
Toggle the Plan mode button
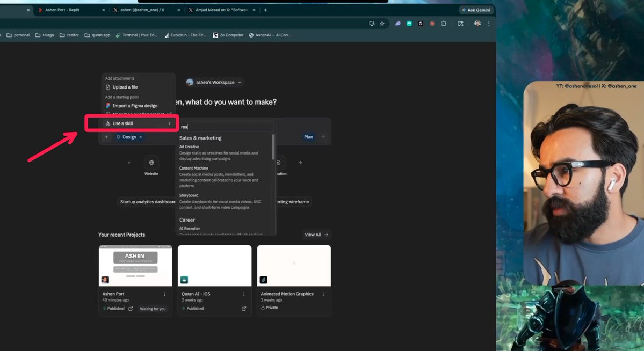tap(308, 137)
